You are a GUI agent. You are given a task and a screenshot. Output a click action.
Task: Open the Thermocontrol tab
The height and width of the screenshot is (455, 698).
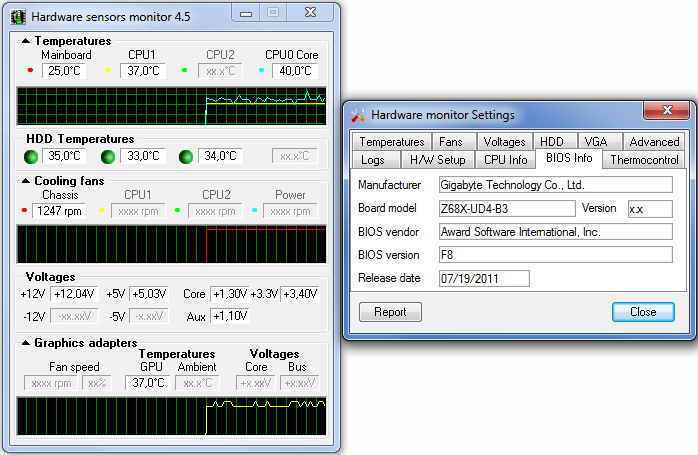click(645, 159)
